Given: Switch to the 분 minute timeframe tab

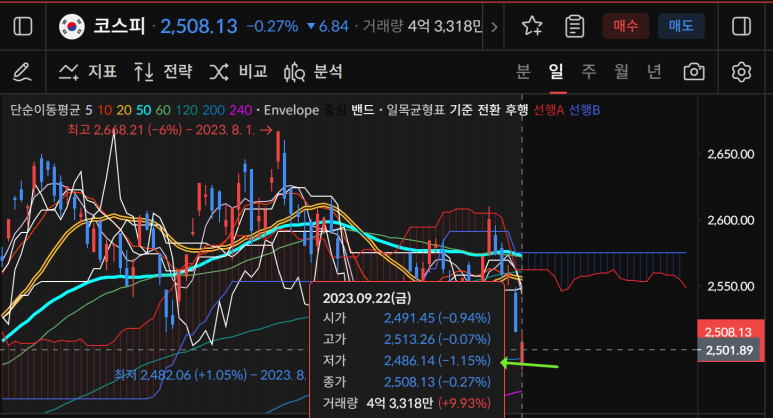Looking at the screenshot, I should coord(523,72).
